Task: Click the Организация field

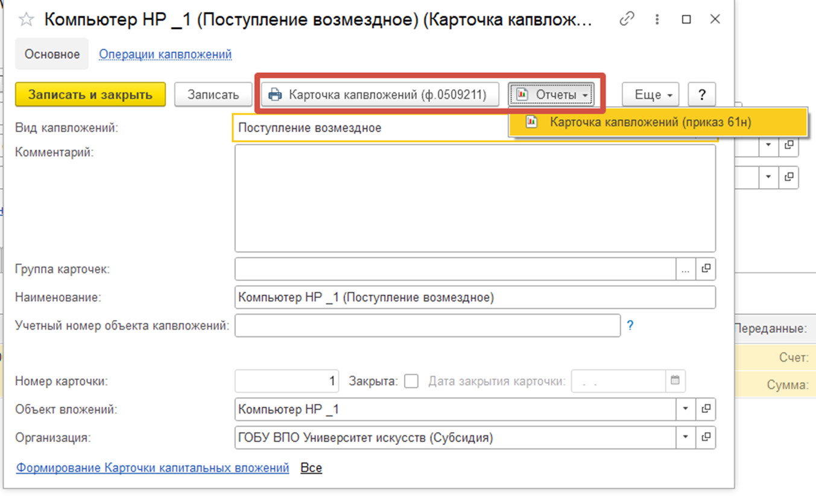Action: click(x=455, y=438)
